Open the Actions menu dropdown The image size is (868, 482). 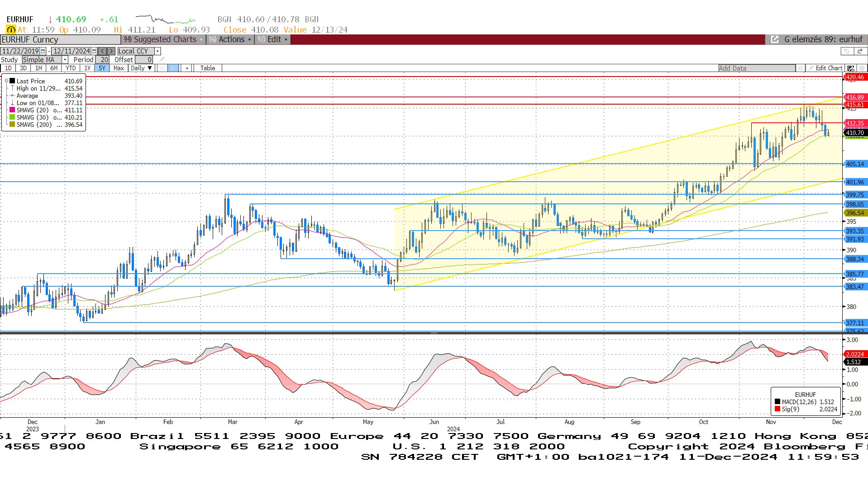229,39
